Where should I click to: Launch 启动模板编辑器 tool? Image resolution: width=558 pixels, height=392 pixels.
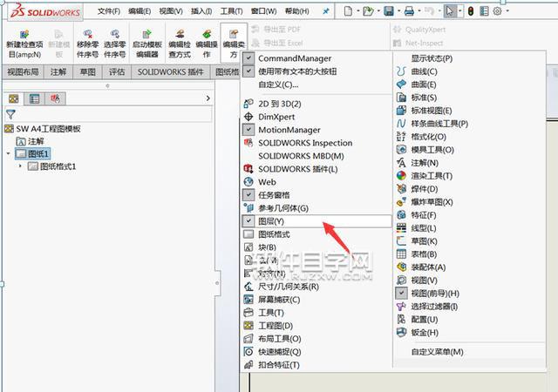click(147, 44)
